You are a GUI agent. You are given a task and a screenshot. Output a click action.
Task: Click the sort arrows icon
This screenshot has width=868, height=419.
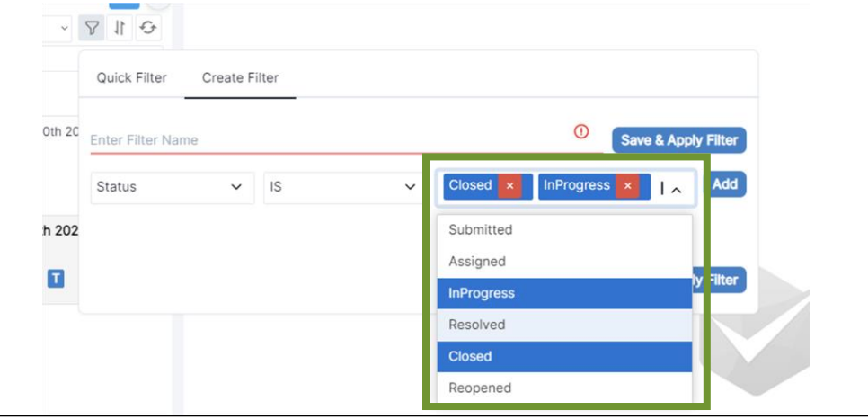pos(120,29)
